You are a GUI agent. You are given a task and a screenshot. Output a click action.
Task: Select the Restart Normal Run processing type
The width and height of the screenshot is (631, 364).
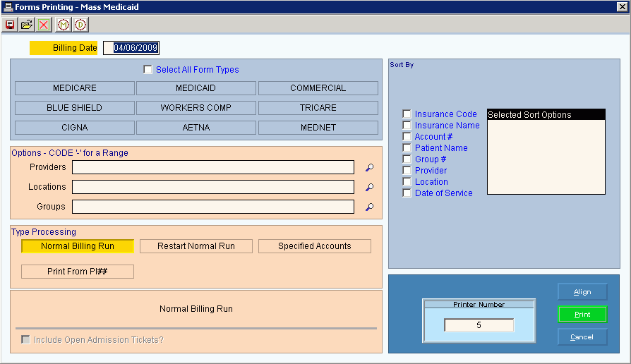pos(196,246)
